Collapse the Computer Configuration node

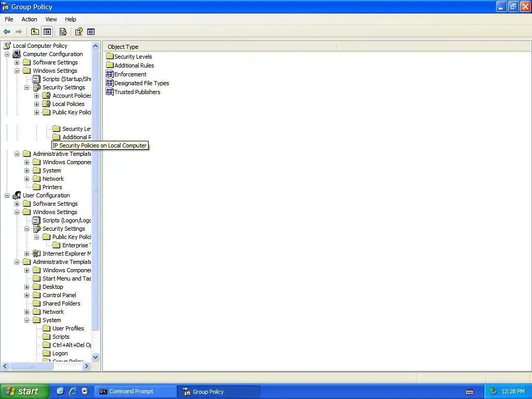point(7,54)
